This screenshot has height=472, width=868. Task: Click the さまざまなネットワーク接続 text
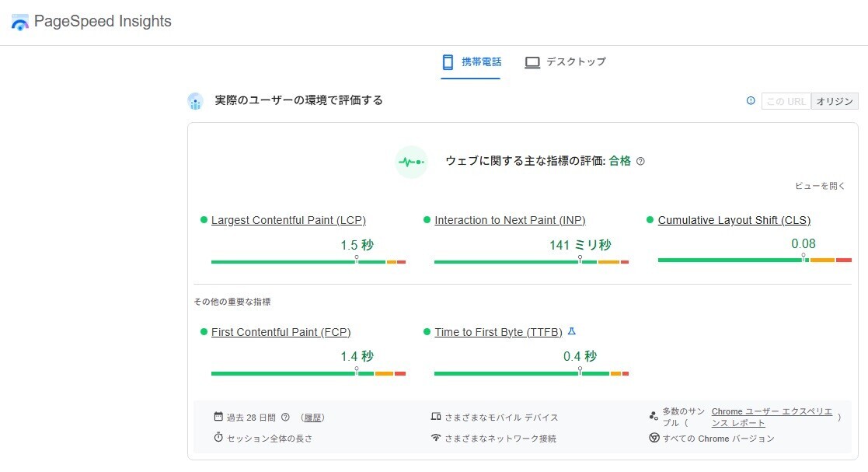[x=500, y=439]
